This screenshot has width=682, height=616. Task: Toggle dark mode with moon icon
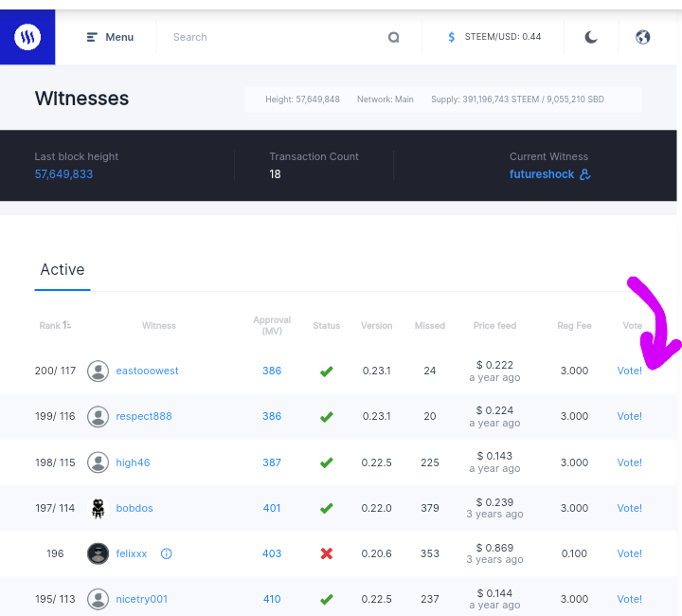click(591, 37)
